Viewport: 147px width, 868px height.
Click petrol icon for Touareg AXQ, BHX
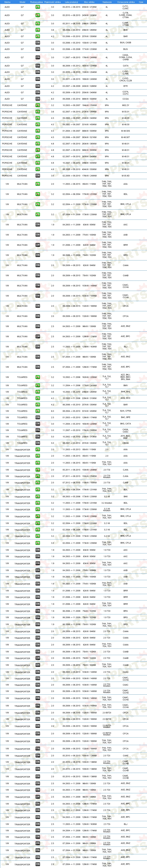[x=38, y=398]
